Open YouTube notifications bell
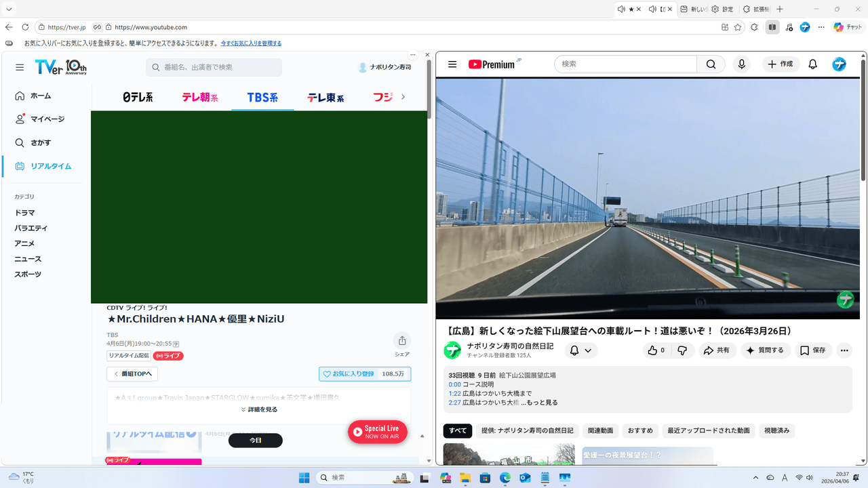The width and height of the screenshot is (868, 488). tap(812, 64)
